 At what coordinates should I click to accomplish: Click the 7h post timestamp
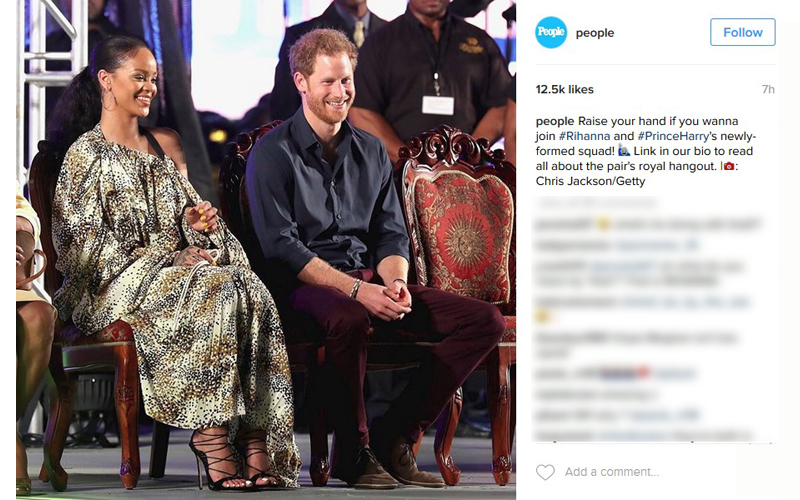point(768,89)
